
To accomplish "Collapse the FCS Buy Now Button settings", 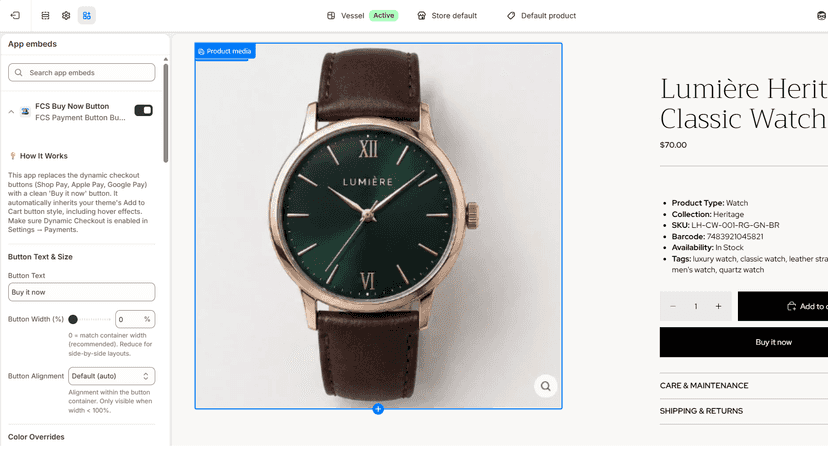I will click(x=11, y=111).
